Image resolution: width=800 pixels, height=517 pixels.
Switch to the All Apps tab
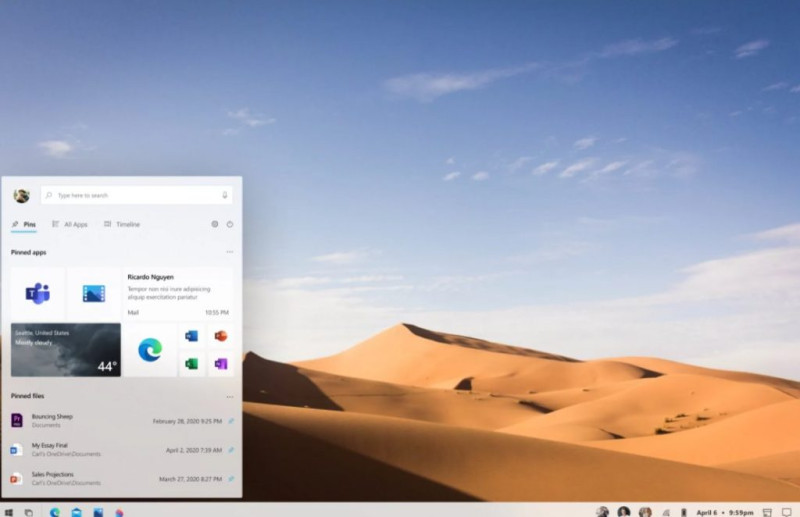(69, 224)
